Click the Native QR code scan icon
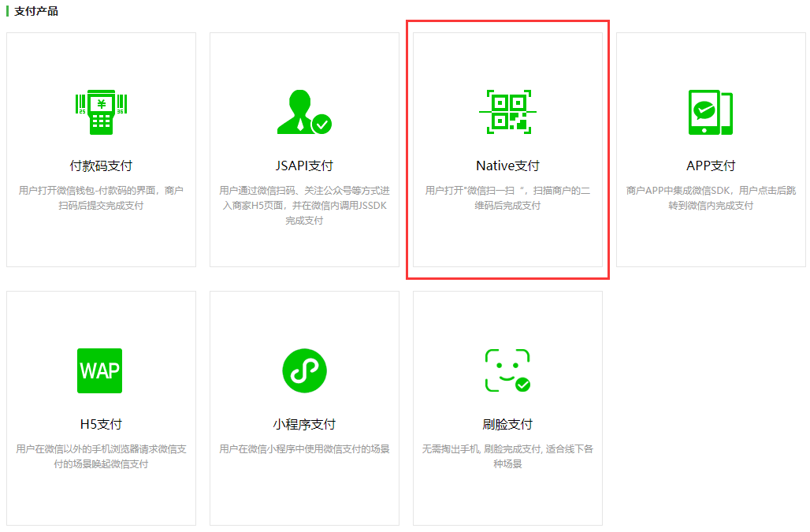 [x=507, y=112]
